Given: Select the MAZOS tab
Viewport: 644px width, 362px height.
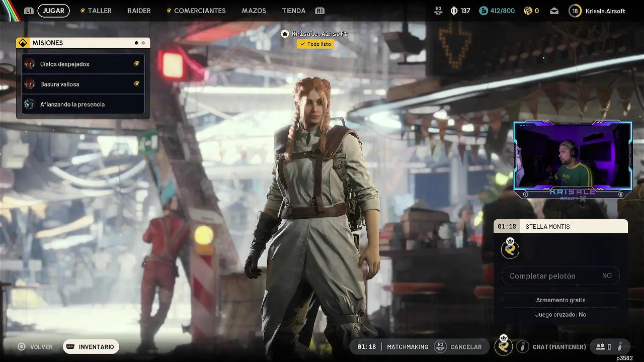Looking at the screenshot, I should (x=254, y=11).
